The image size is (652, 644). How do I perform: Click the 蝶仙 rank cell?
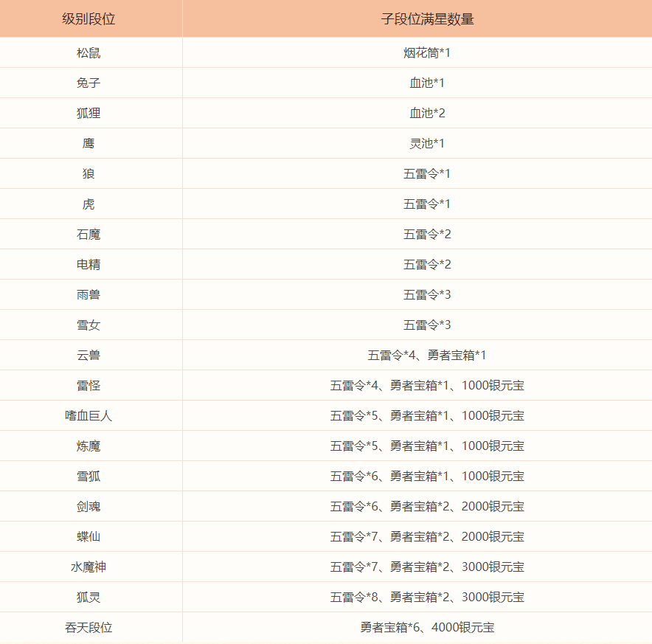(x=89, y=537)
